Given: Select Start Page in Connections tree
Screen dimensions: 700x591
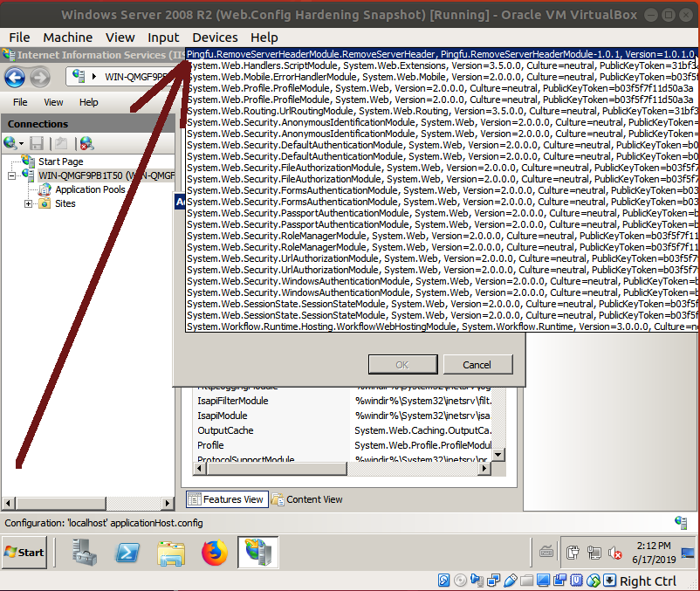Looking at the screenshot, I should coord(61,161).
